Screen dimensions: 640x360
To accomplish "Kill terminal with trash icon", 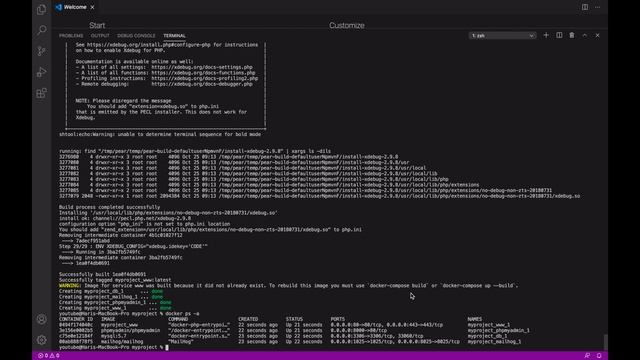I will pos(571,36).
